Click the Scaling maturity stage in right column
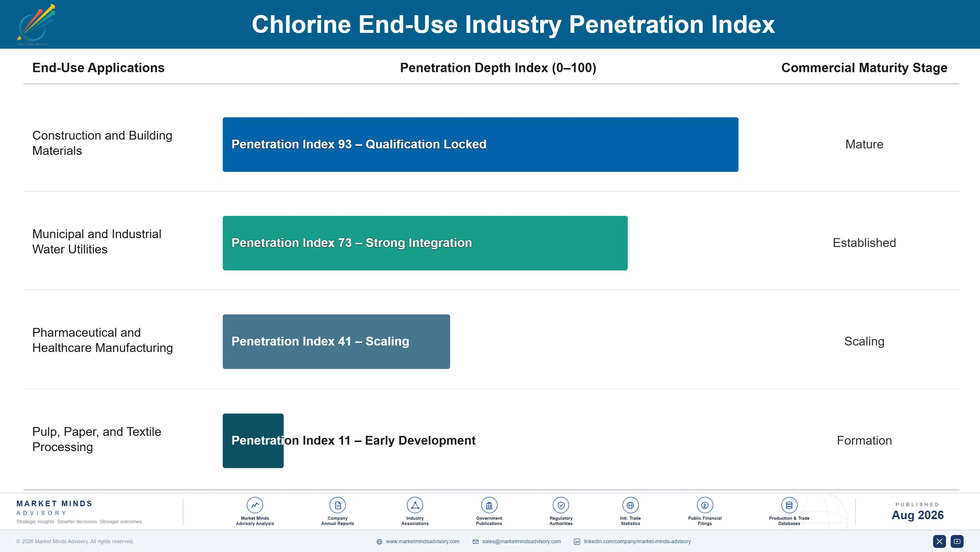Screen dimensions: 980x552 pyautogui.click(x=864, y=341)
